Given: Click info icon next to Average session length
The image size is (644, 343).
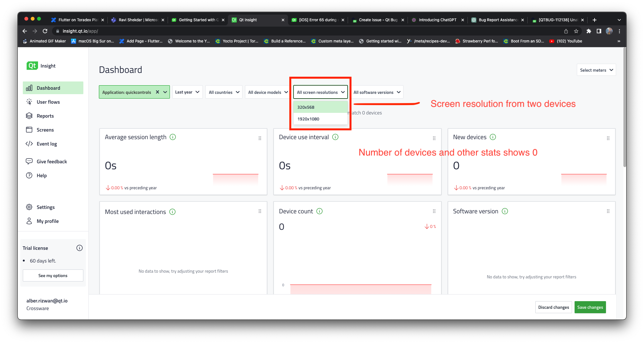Looking at the screenshot, I should click(x=173, y=137).
